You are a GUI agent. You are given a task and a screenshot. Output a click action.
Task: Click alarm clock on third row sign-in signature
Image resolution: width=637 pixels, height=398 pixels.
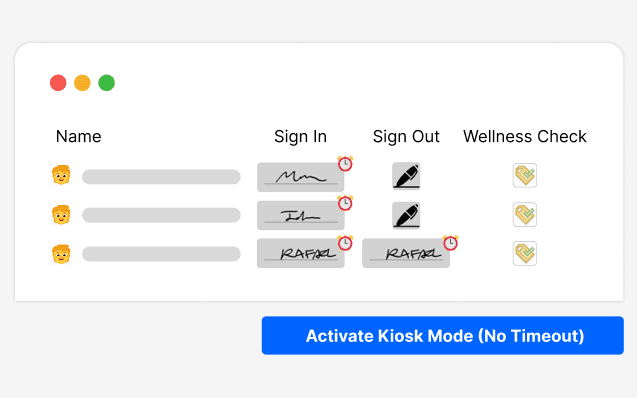(x=345, y=243)
